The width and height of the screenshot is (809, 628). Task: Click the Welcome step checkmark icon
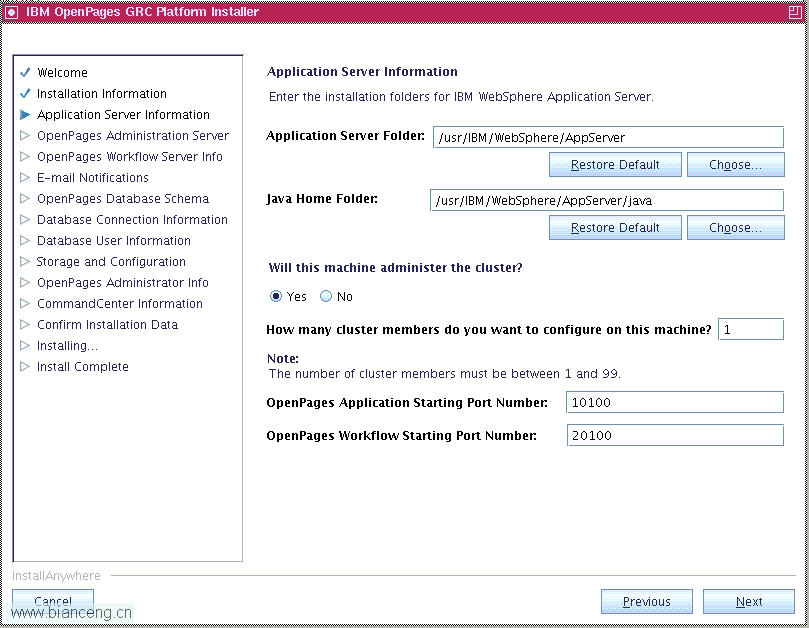25,72
